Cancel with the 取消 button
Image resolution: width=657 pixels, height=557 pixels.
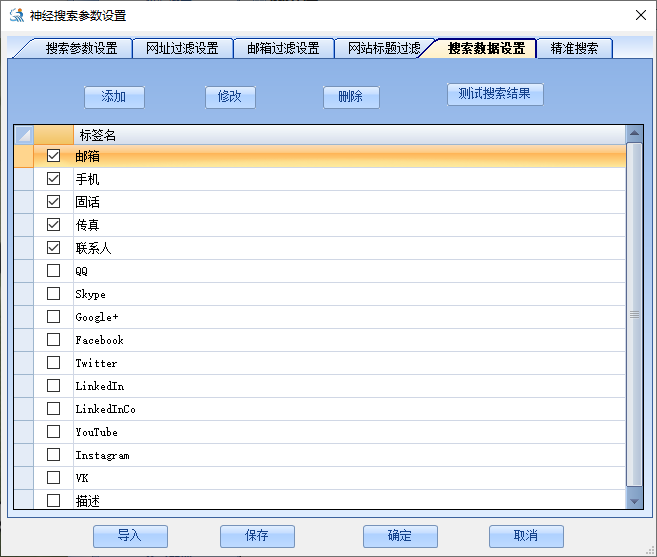pyautogui.click(x=526, y=536)
